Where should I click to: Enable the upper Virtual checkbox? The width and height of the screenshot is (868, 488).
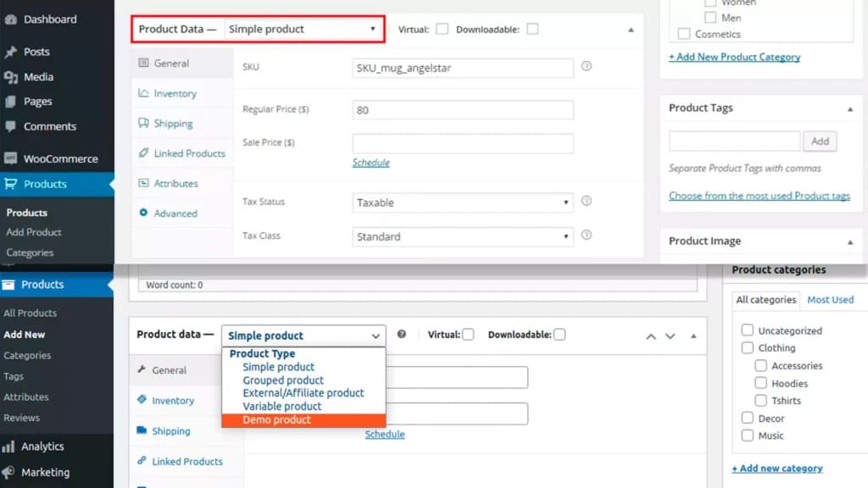tap(442, 29)
